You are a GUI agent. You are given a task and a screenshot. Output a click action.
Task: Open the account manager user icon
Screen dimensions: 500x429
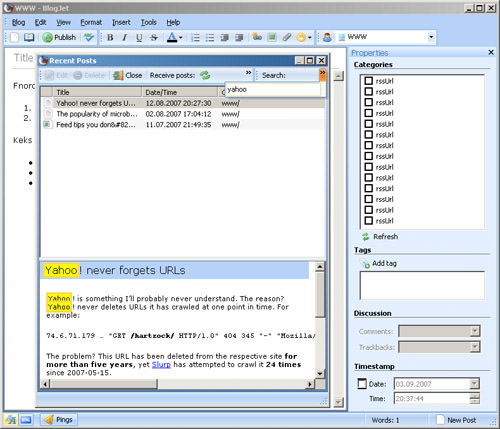[327, 37]
